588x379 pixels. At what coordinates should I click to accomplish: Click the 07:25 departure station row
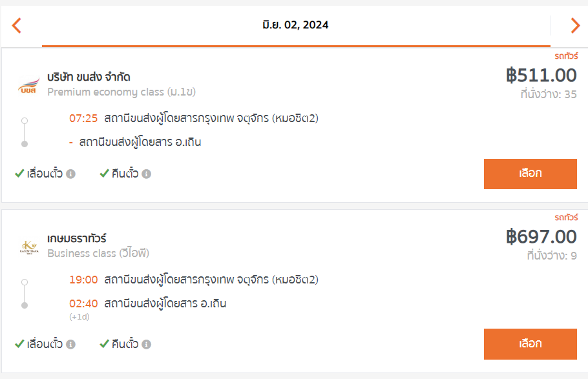pos(193,118)
